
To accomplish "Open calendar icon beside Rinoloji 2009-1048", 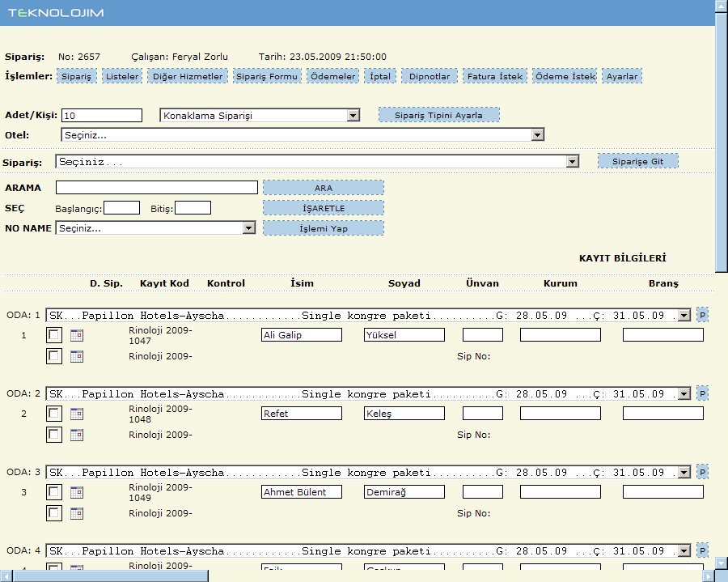I will tap(77, 414).
